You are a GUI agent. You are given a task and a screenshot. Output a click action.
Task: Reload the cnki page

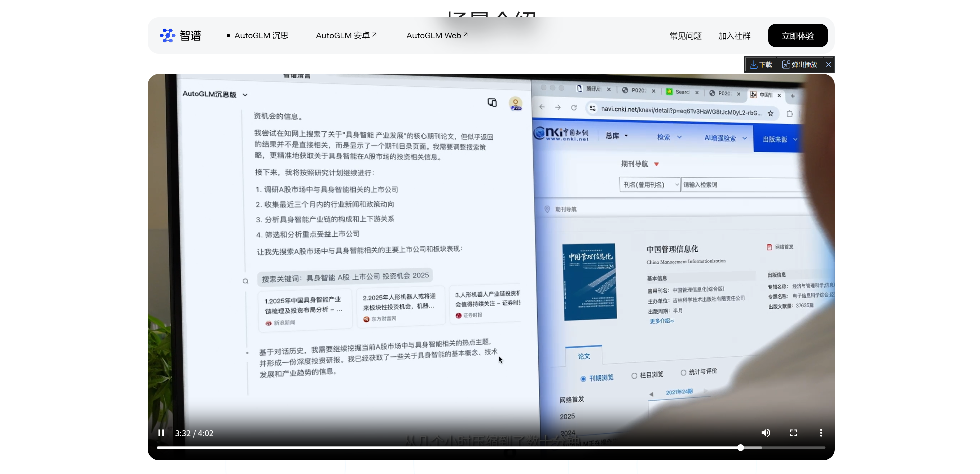(x=574, y=108)
